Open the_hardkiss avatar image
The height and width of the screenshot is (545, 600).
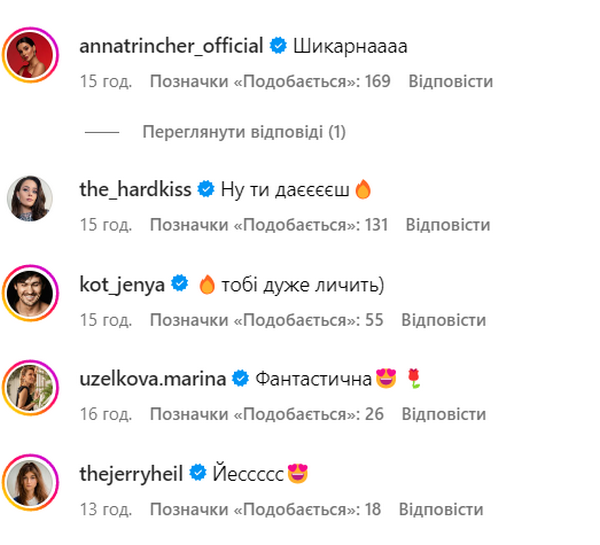pos(30,198)
